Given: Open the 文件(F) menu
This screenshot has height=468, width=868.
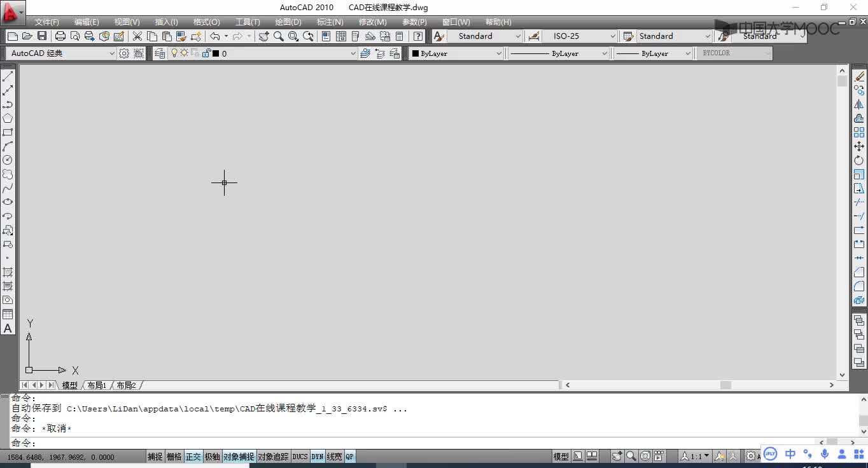Looking at the screenshot, I should coord(47,22).
